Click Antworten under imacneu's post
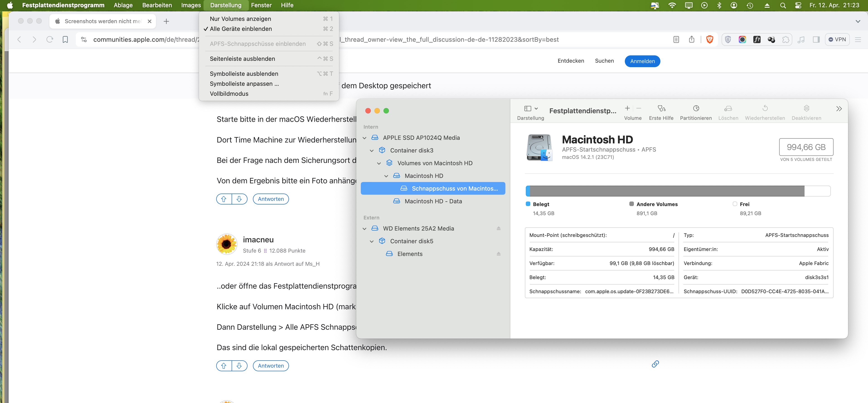Viewport: 868px width, 403px height. coord(271,366)
